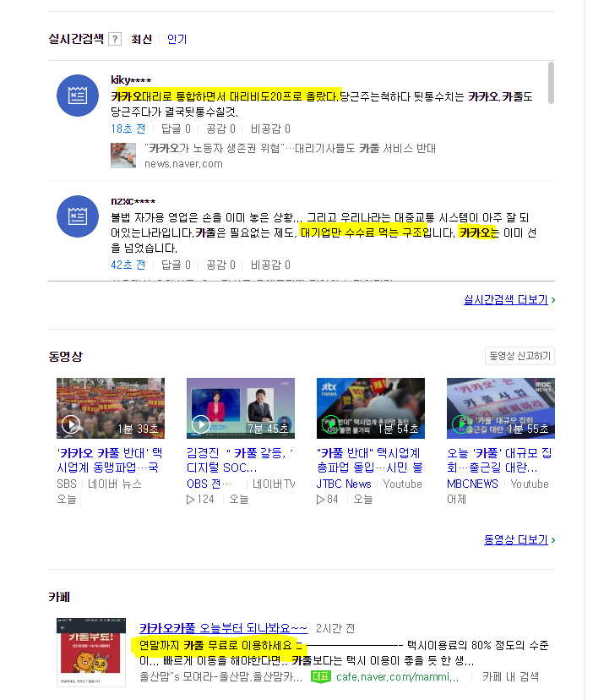Image resolution: width=593 pixels, height=700 pixels.
Task: Open the linked news thumbnail under kiky**** comment
Action: 123,156
